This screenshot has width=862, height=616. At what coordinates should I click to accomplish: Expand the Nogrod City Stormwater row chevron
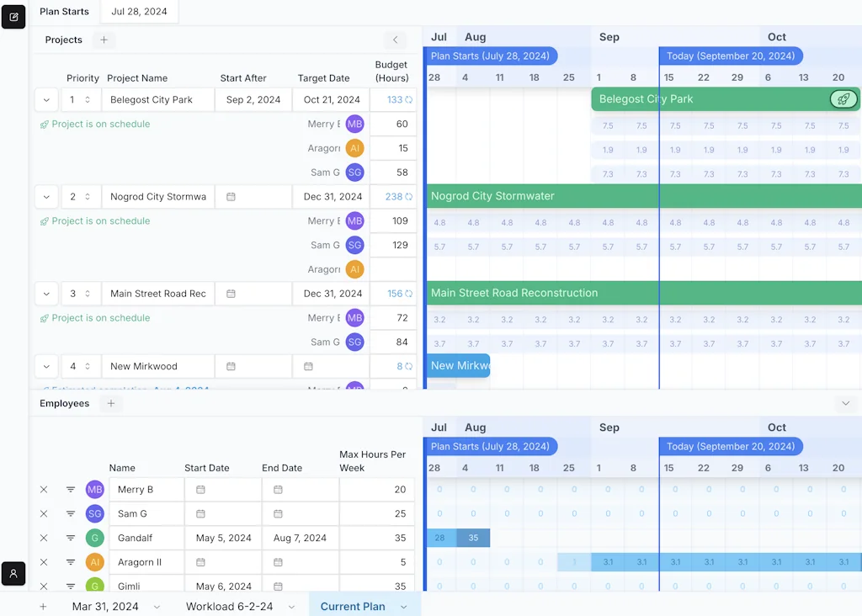46,196
